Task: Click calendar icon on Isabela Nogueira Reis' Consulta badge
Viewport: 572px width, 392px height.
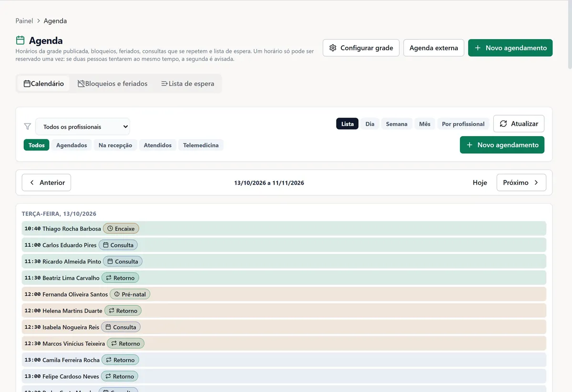Action: pyautogui.click(x=108, y=327)
